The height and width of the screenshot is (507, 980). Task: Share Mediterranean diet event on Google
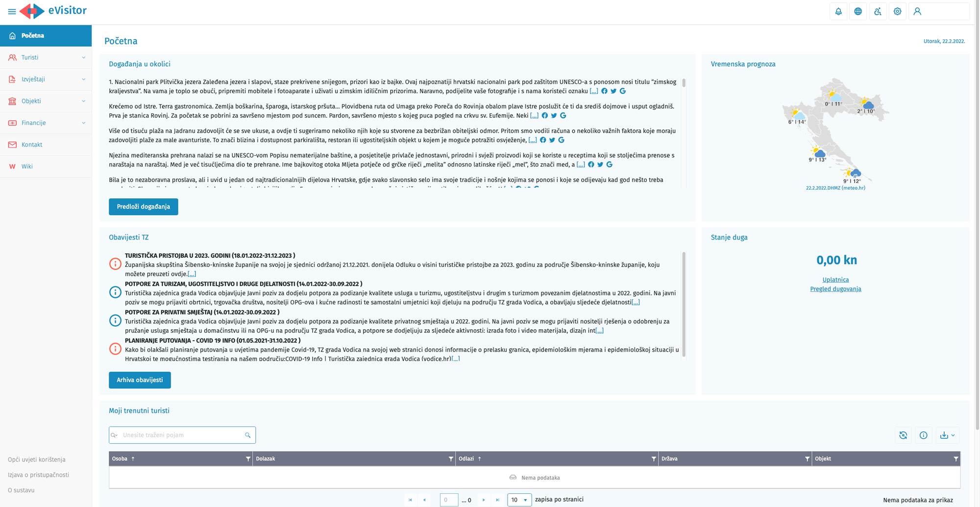pyautogui.click(x=610, y=165)
